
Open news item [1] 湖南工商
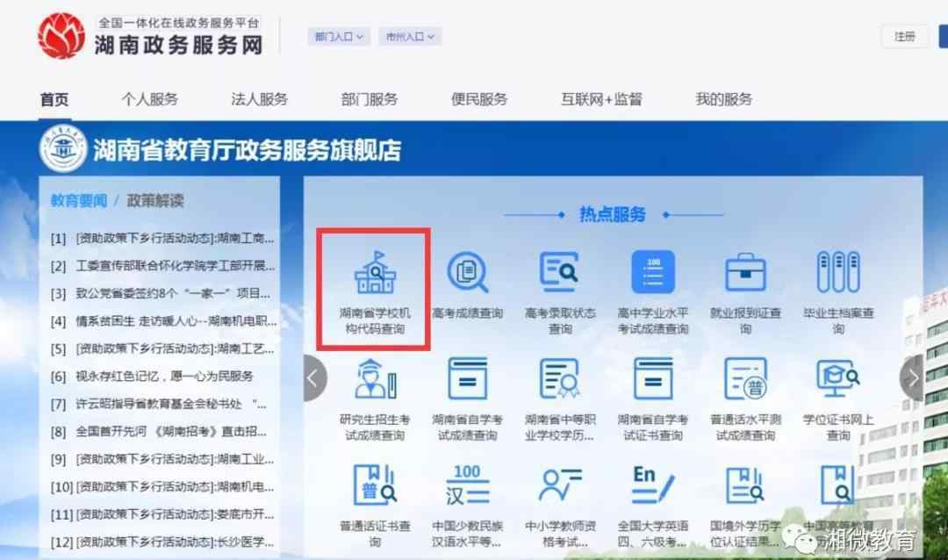(162, 239)
